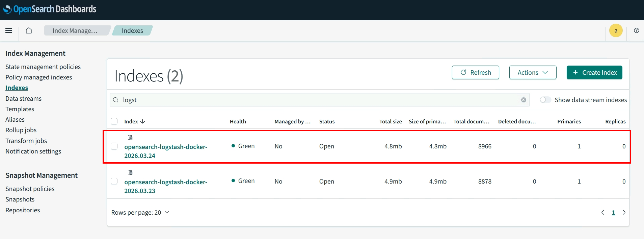Open the user avatar 'a' menu
The width and height of the screenshot is (644, 239).
[616, 30]
